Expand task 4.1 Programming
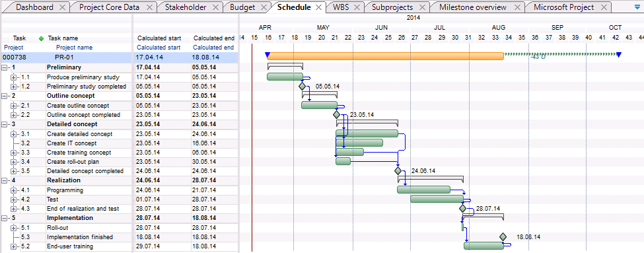This screenshot has width=644, height=253. pos(14,190)
